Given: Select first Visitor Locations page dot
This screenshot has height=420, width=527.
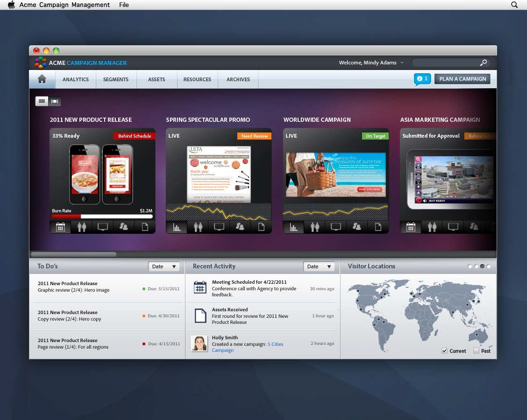Looking at the screenshot, I should coord(470,266).
